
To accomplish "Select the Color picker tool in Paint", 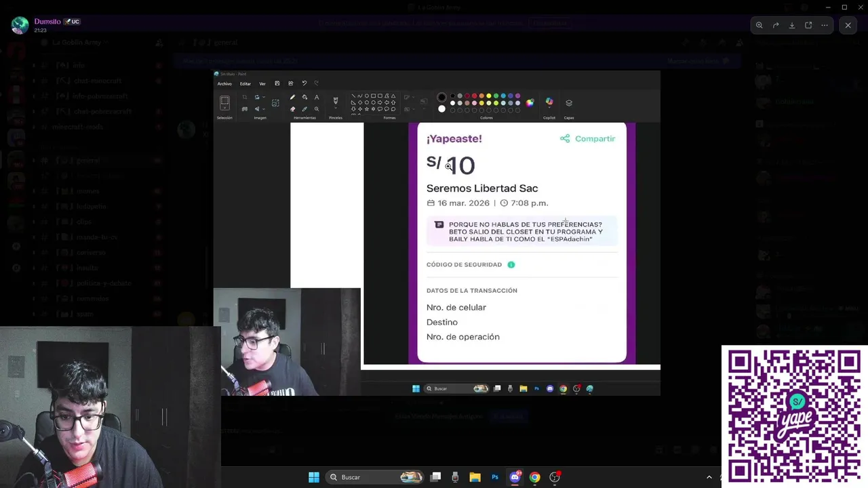I will 304,109.
